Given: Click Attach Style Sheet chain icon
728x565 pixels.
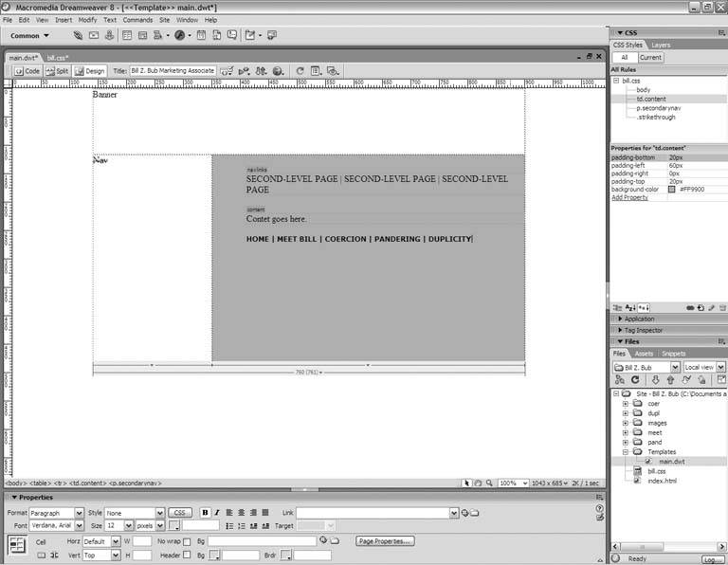Looking at the screenshot, I should click(690, 308).
